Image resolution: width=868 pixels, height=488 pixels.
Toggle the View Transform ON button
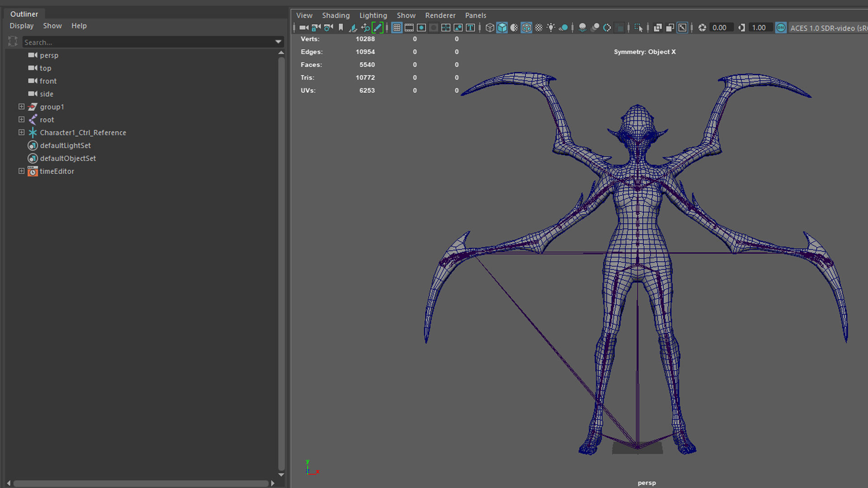pyautogui.click(x=781, y=28)
